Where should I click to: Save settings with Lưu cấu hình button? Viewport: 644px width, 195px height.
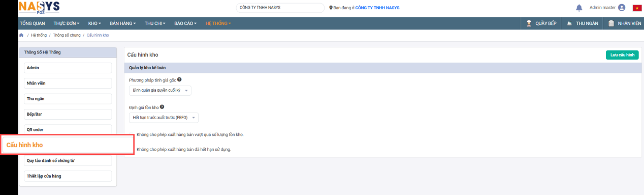pos(622,55)
